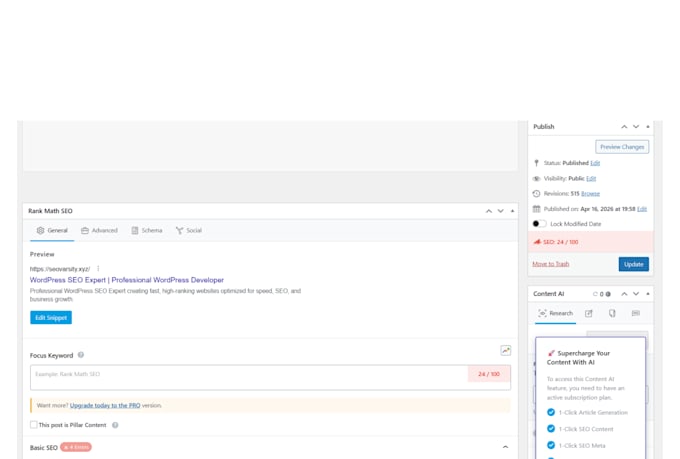Click the visibility eye icon
This screenshot has width=680, height=459.
(x=536, y=179)
